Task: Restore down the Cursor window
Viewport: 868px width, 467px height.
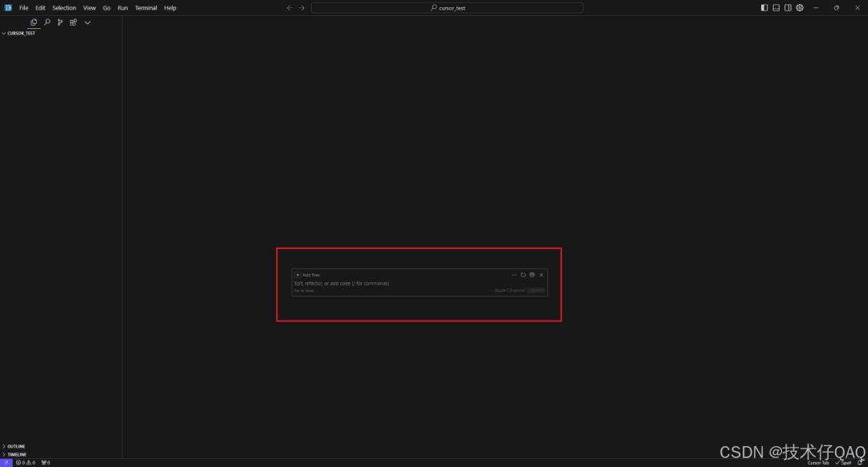Action: coord(837,8)
